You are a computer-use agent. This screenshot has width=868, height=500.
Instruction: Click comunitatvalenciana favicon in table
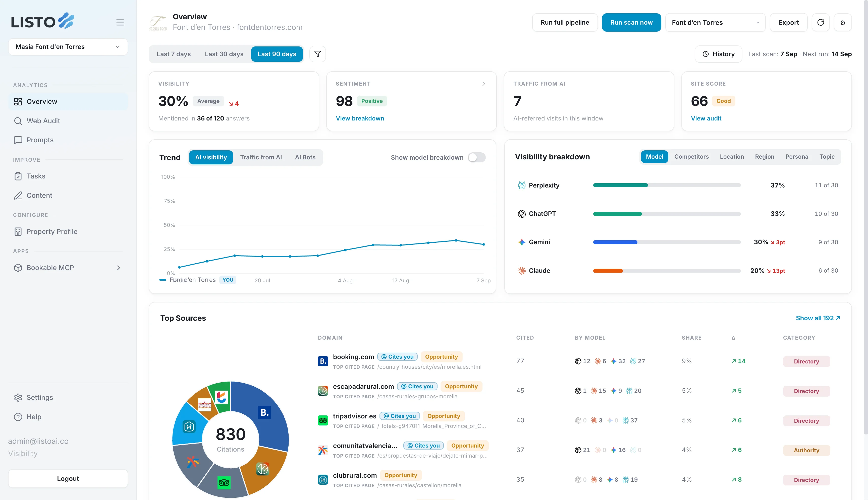[x=323, y=450]
